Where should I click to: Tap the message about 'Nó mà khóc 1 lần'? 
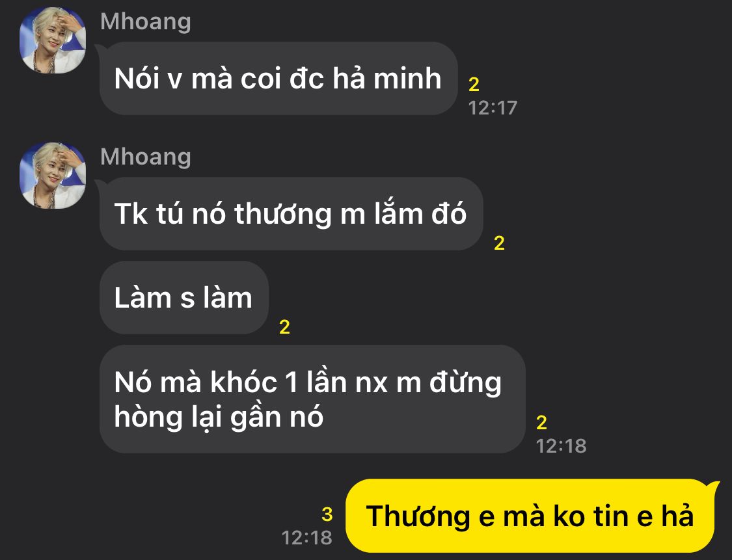click(x=312, y=399)
